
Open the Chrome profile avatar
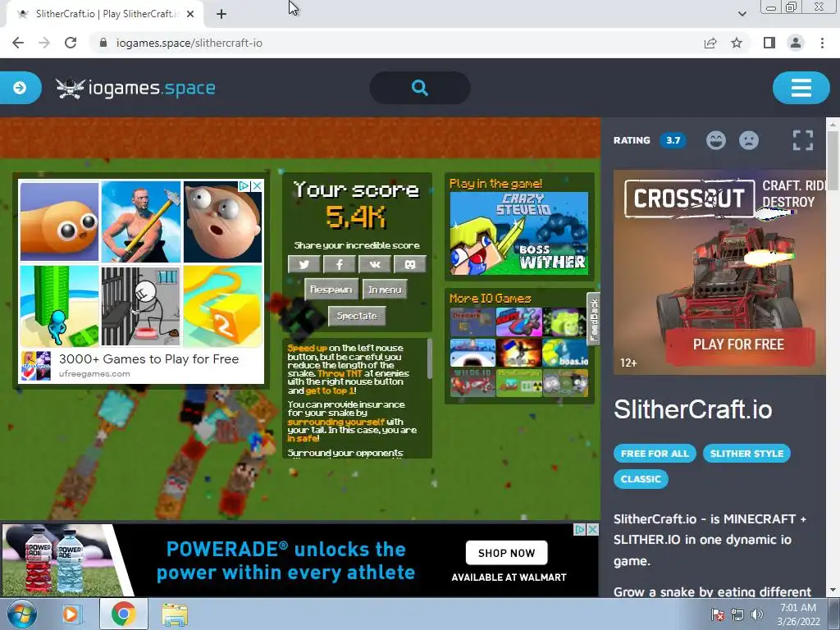[x=796, y=43]
